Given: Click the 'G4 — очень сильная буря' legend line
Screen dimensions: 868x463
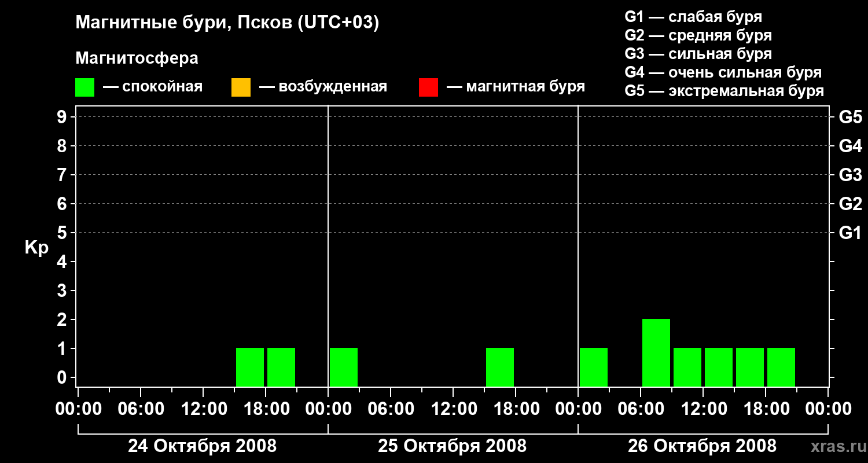Looking at the screenshot, I should tap(723, 72).
